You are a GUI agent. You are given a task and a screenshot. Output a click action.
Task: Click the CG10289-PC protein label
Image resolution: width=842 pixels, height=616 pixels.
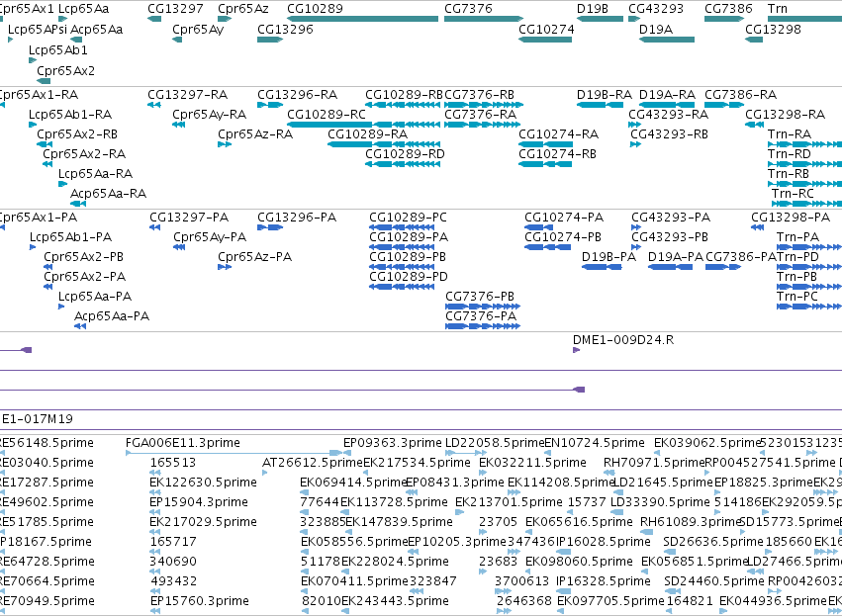(x=408, y=218)
